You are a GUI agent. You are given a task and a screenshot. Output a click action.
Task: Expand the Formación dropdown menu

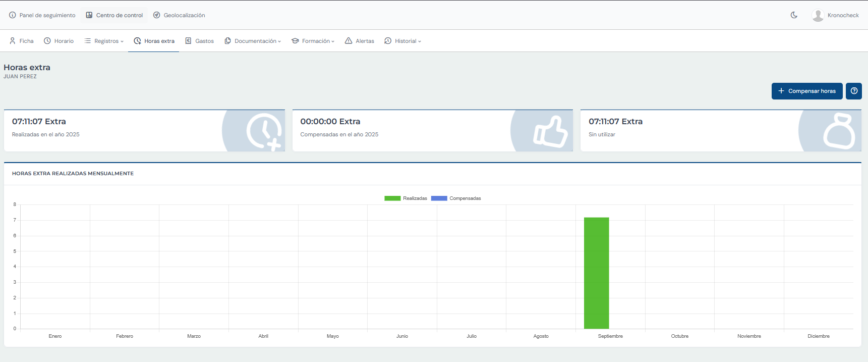[313, 41]
